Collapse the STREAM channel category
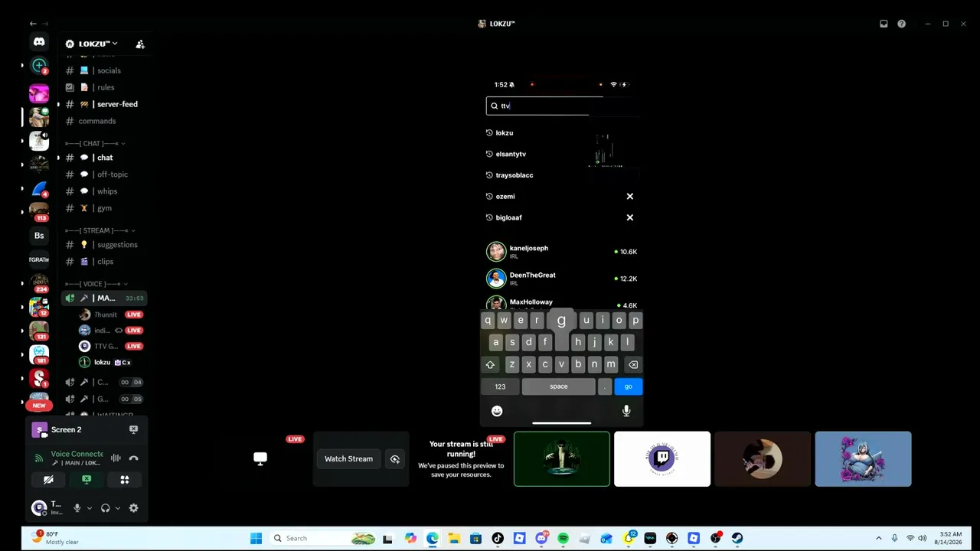 point(100,230)
